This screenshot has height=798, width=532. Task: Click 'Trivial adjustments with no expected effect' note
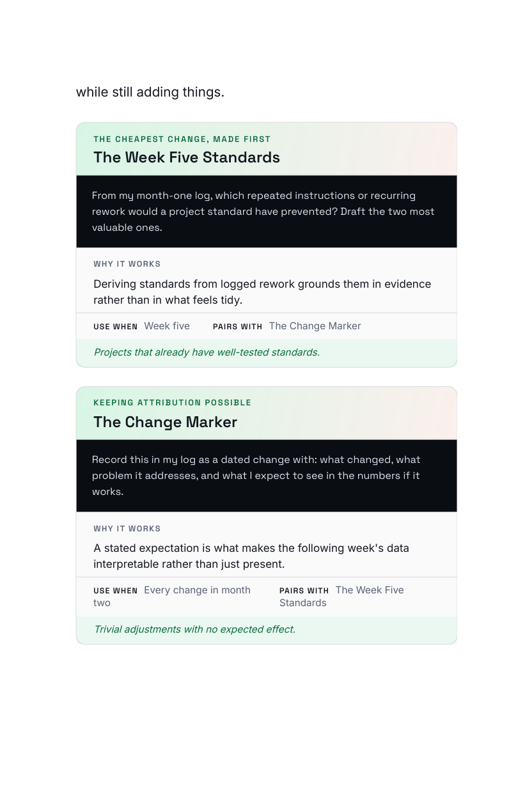194,629
